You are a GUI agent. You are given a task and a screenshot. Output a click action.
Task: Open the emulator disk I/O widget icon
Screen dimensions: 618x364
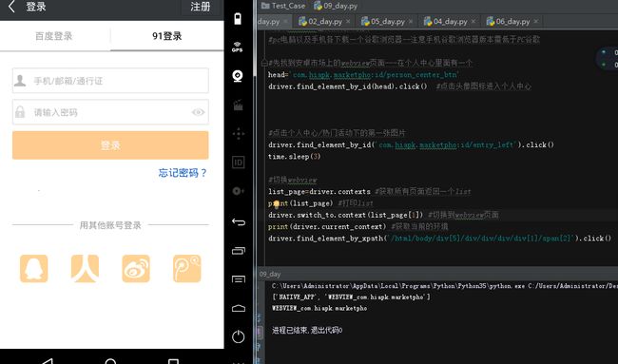(238, 191)
